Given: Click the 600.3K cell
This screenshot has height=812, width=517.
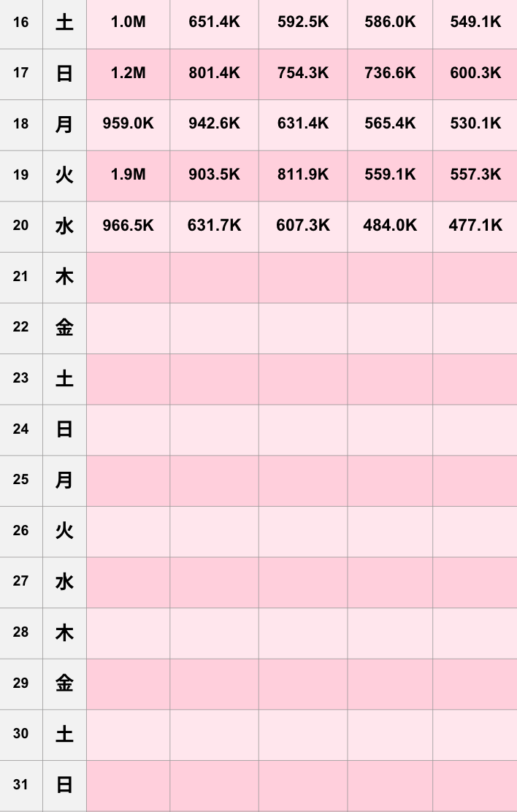Looking at the screenshot, I should click(x=475, y=73).
